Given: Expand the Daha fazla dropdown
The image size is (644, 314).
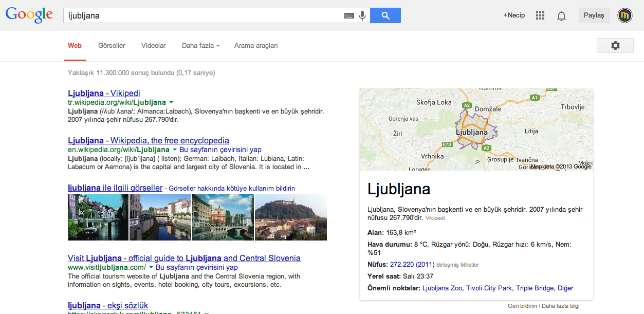Looking at the screenshot, I should click(200, 46).
